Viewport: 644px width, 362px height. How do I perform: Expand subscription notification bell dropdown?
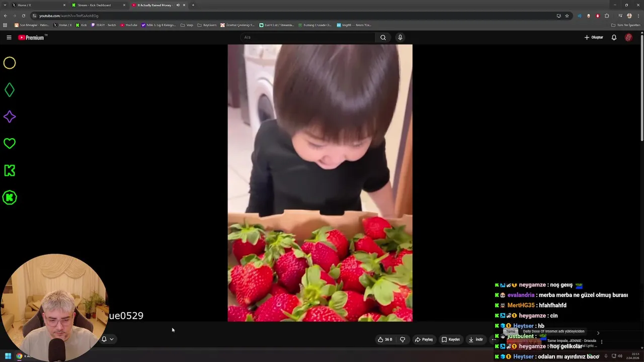point(108,339)
